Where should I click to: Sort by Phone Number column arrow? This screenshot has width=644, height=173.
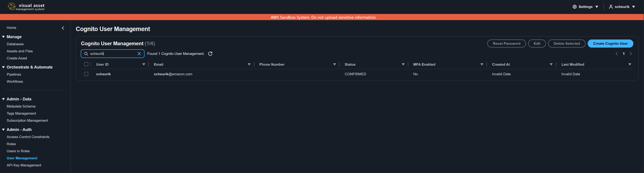point(335,64)
